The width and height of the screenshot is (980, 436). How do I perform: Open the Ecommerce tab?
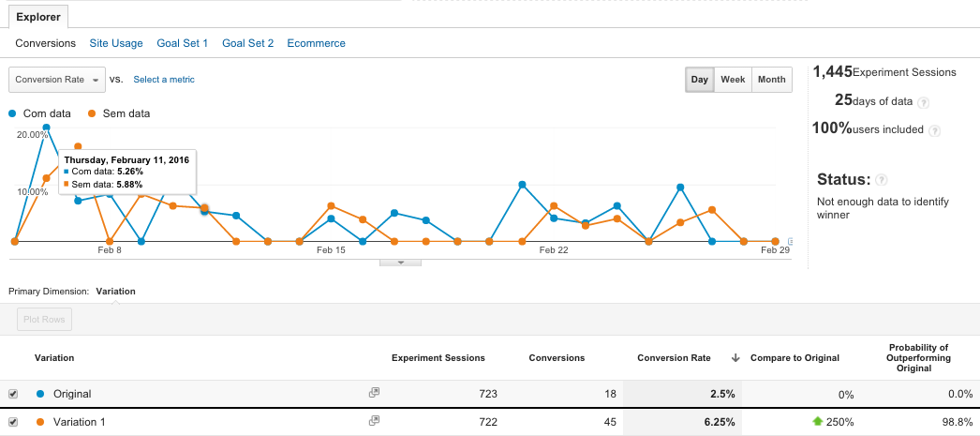[317, 43]
